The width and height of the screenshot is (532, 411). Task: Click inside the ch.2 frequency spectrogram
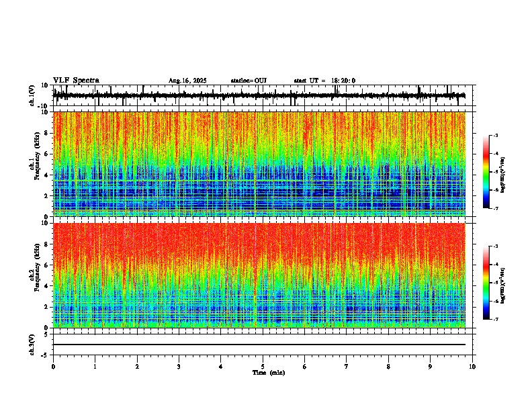click(x=259, y=275)
